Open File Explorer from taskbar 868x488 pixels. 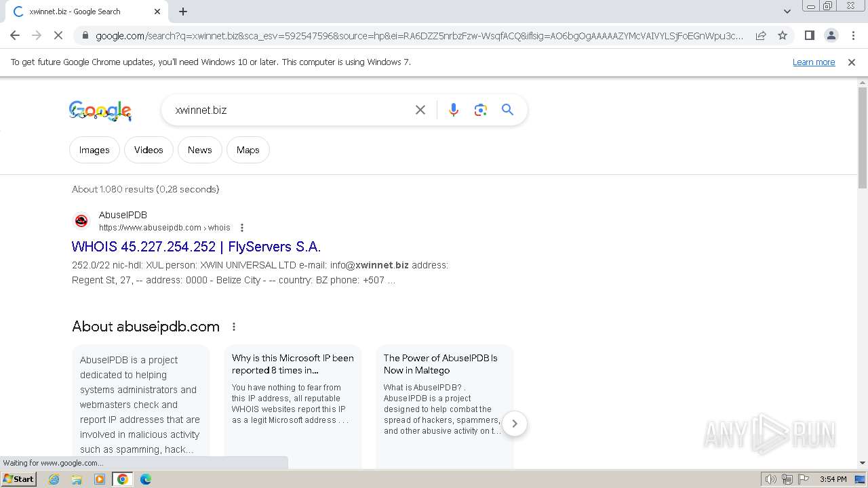[x=77, y=479]
